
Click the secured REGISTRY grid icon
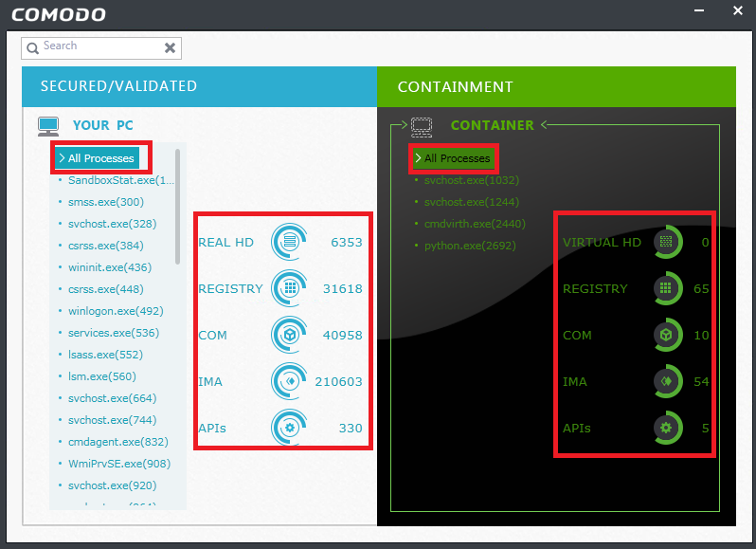(x=289, y=288)
